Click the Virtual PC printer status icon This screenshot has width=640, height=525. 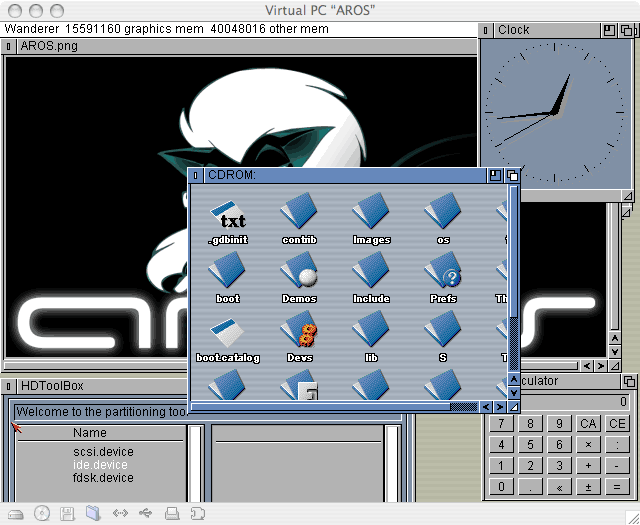click(172, 513)
